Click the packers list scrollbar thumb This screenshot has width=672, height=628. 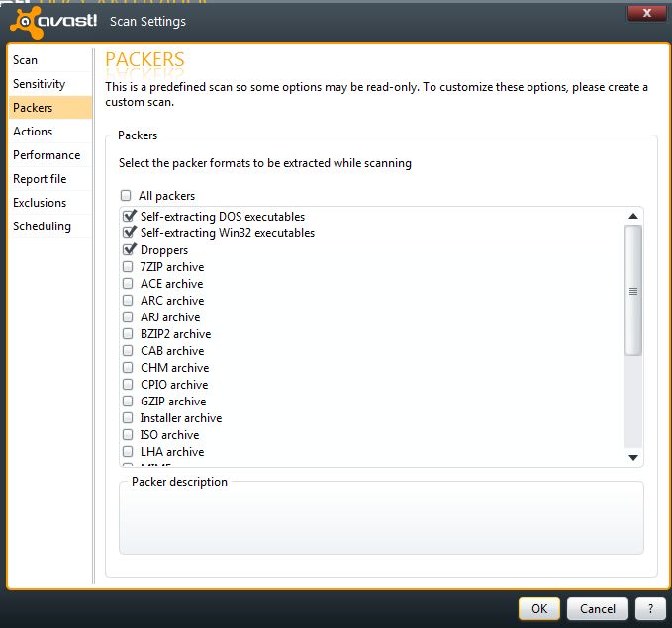[633, 291]
